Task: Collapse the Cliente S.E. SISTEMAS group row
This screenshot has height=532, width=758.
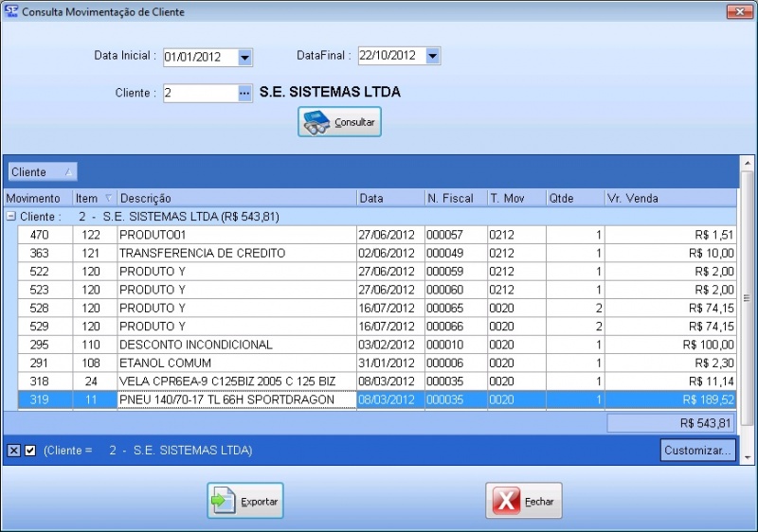Action: (10, 216)
